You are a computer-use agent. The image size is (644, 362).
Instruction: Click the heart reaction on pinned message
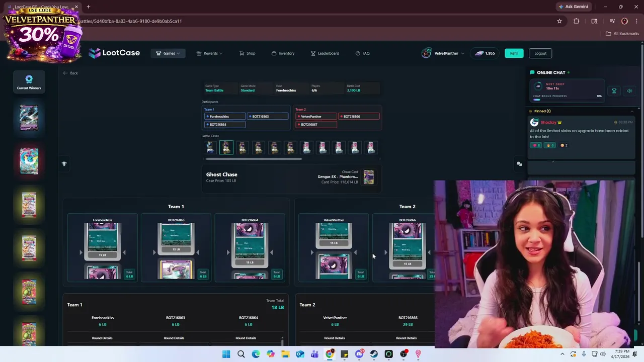click(x=536, y=145)
